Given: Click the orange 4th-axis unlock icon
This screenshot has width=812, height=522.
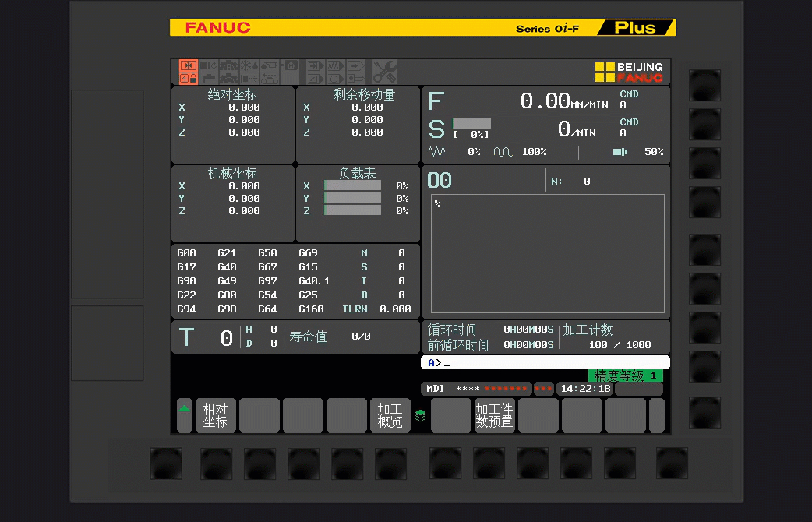Looking at the screenshot, I should tap(189, 78).
